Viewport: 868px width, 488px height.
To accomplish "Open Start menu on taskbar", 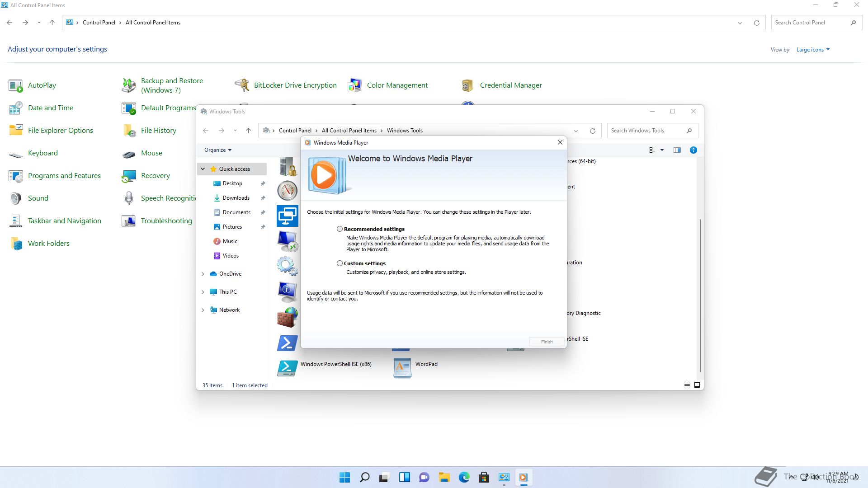I will (344, 478).
